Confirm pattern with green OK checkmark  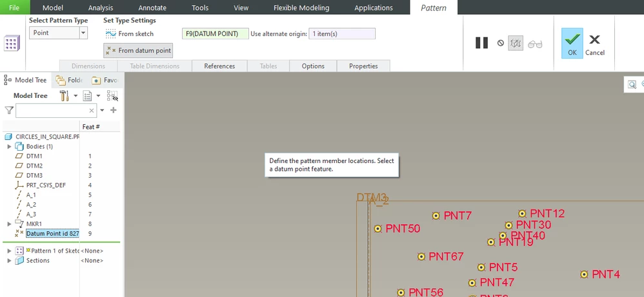pyautogui.click(x=572, y=43)
